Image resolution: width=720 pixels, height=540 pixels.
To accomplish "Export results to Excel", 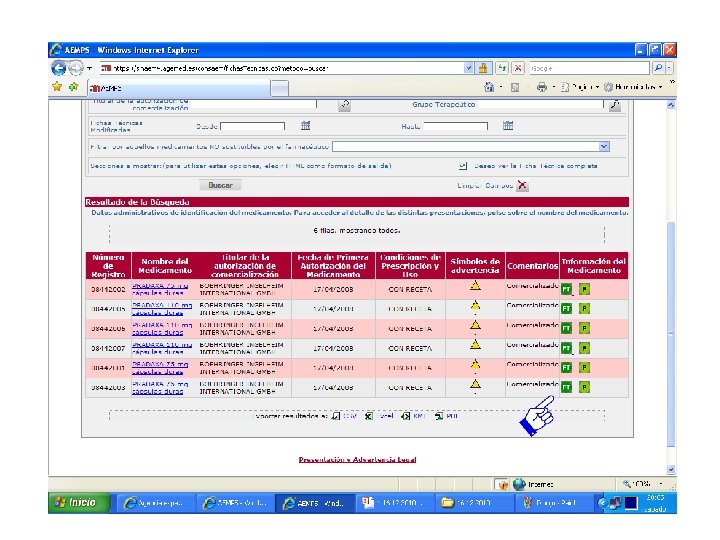I will (x=380, y=416).
